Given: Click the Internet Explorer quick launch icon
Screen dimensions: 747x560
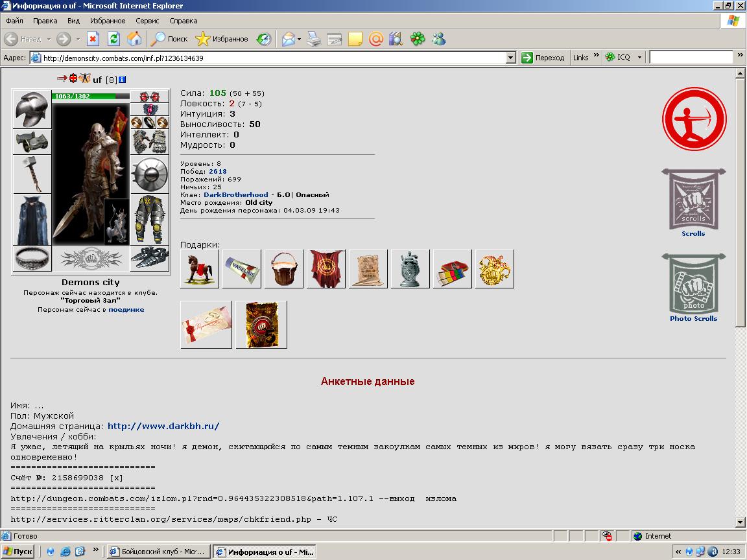Looking at the screenshot, I should click(x=65, y=552).
